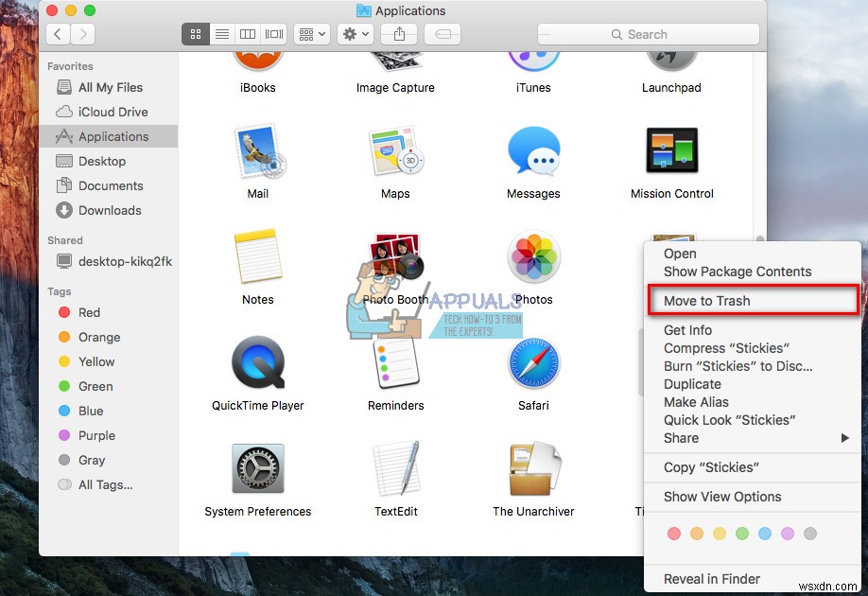Switch to list view

[221, 34]
